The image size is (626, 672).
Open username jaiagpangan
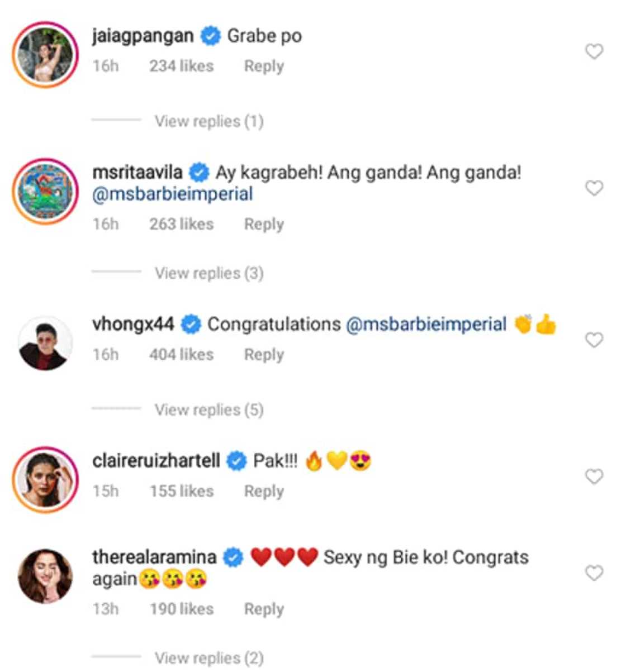coord(142,35)
